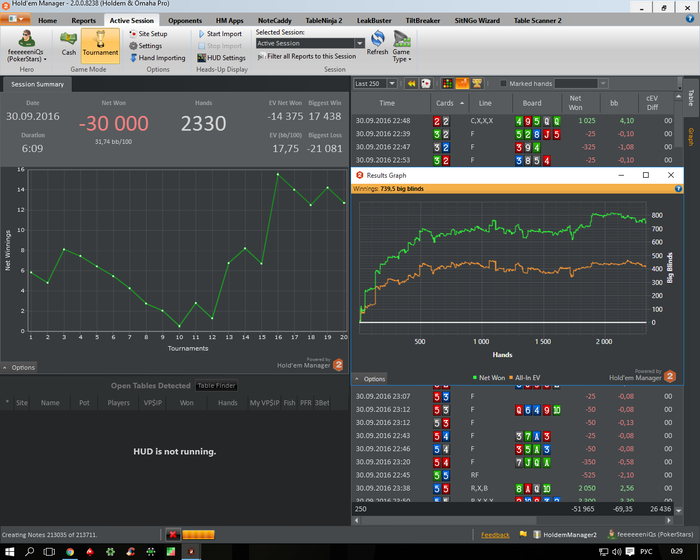The height and width of the screenshot is (560, 700).
Task: Cancel note creation with the red X
Action: (173, 535)
